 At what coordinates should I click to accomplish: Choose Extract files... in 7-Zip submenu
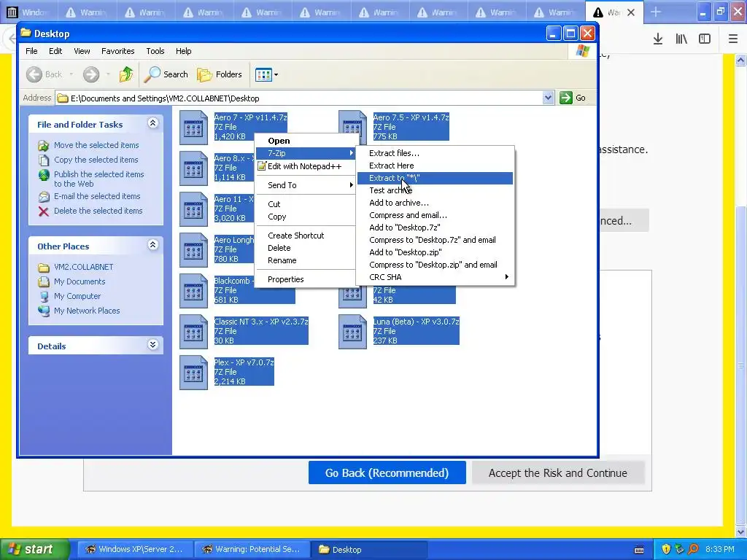coord(435,153)
